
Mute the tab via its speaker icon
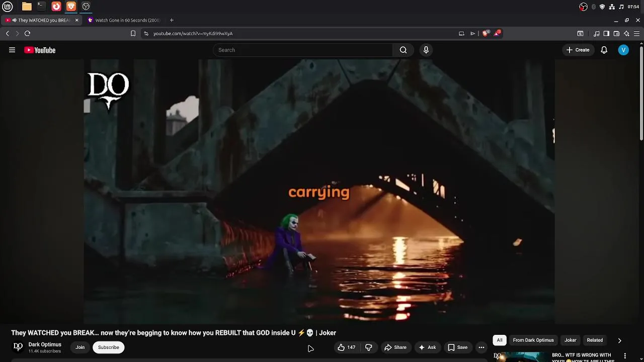click(14, 20)
